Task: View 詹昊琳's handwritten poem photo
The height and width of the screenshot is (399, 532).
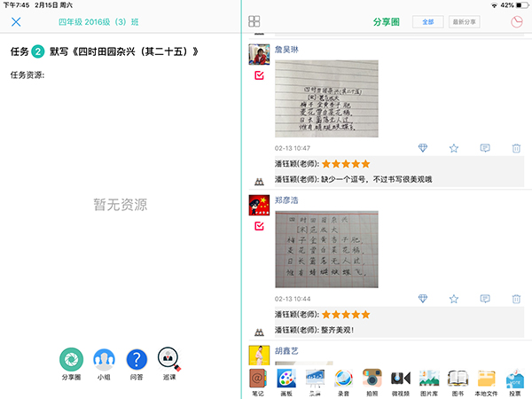Action: [x=326, y=98]
